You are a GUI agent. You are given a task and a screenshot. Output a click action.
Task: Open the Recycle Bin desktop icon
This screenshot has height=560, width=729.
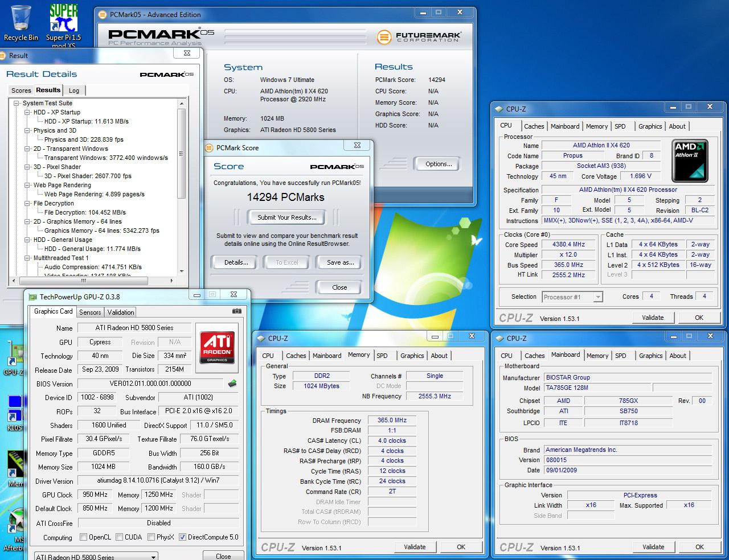click(21, 22)
